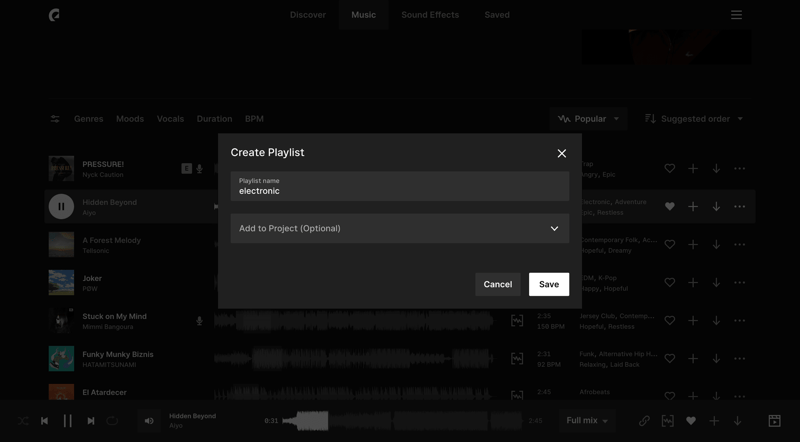Open more options for Joker

point(739,283)
